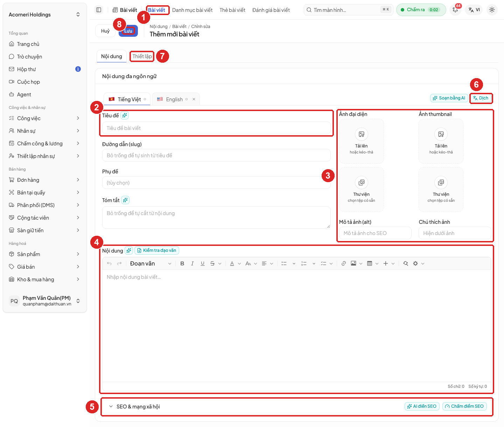This screenshot has height=427, width=504.
Task: Click the Ảnh đại diện Tải lên upload box
Action: (361, 141)
